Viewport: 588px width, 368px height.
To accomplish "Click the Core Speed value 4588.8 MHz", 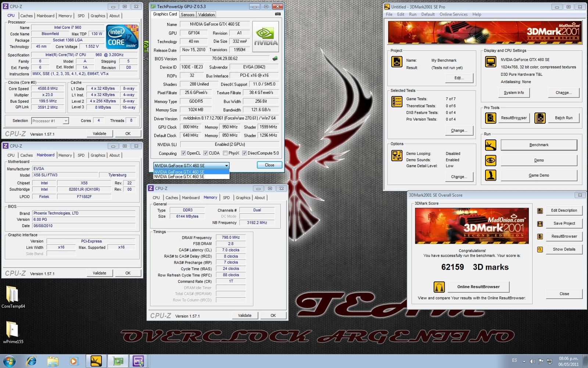I will coord(48,89).
